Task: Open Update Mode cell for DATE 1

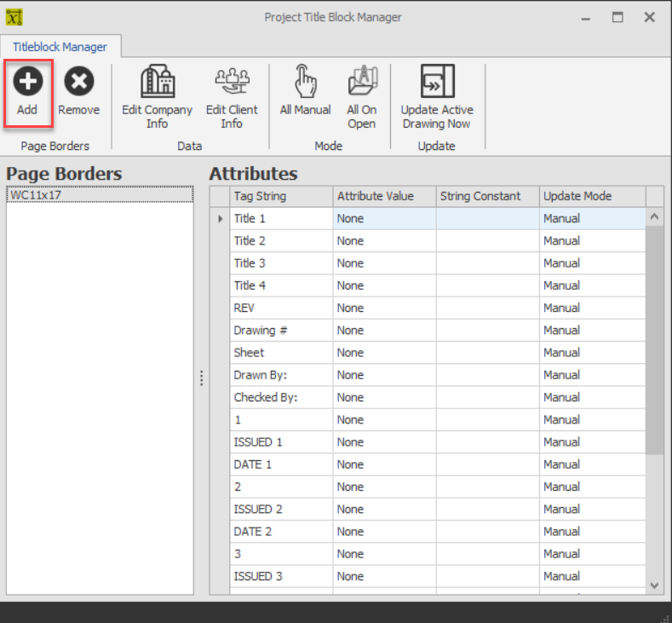Action: 593,464
